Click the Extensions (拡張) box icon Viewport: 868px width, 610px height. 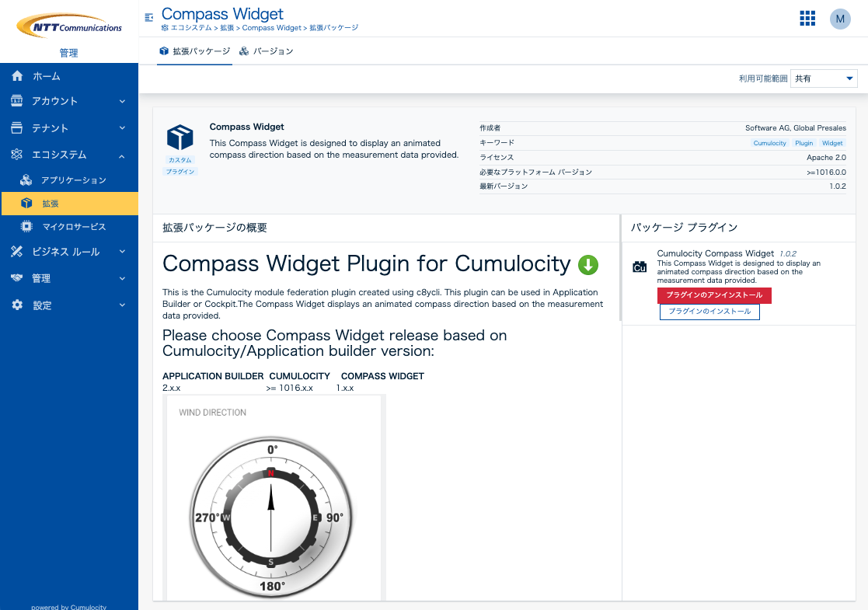26,203
